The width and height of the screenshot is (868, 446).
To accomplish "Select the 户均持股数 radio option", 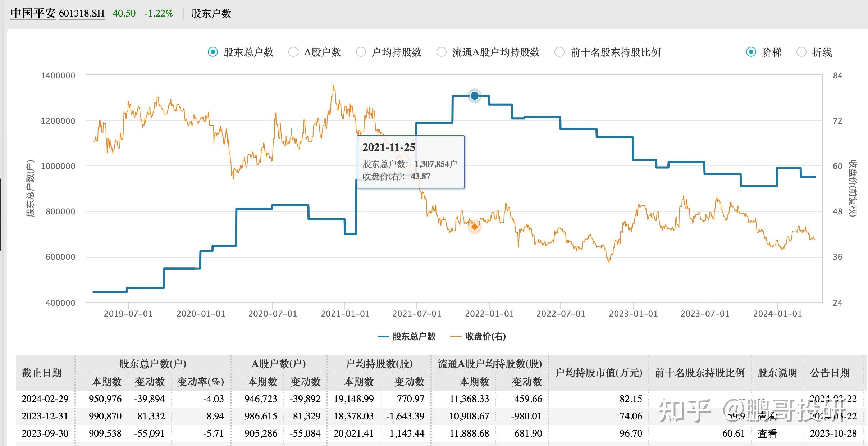I will pyautogui.click(x=361, y=52).
